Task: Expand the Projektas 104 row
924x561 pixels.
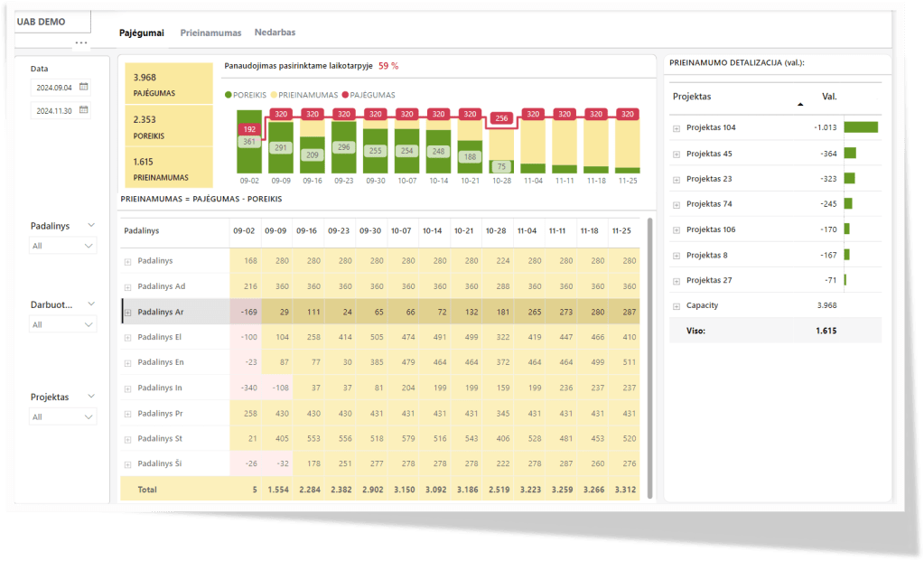Action: click(x=677, y=128)
